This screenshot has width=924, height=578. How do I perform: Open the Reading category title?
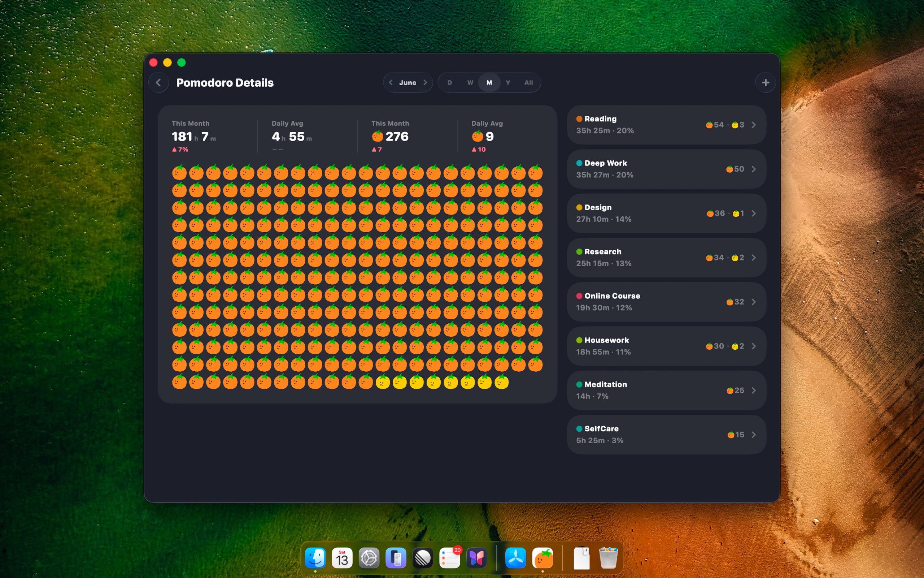click(600, 119)
